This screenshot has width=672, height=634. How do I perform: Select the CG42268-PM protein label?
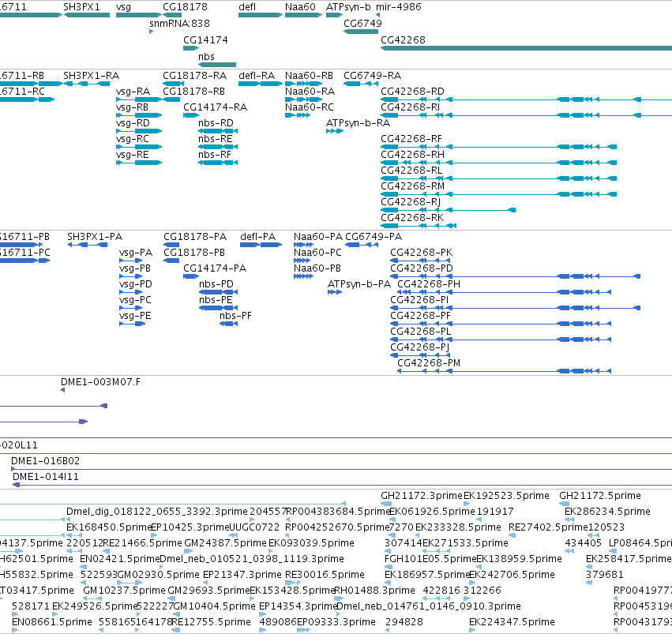[429, 363]
